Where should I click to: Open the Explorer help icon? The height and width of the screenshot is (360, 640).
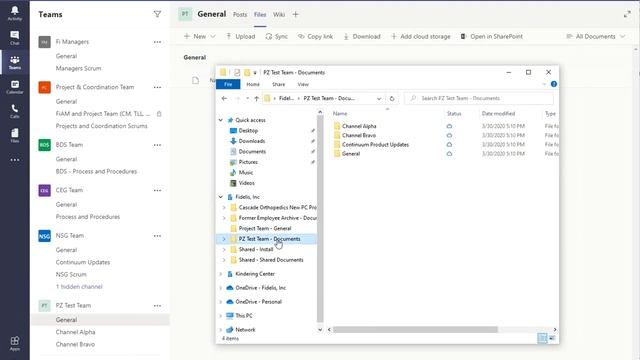click(553, 84)
